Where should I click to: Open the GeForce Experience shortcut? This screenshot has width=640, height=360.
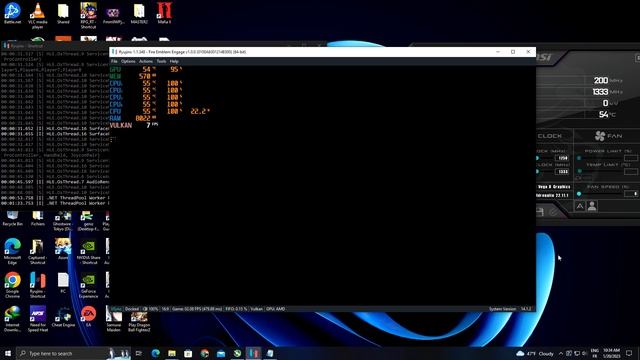[x=88, y=285]
